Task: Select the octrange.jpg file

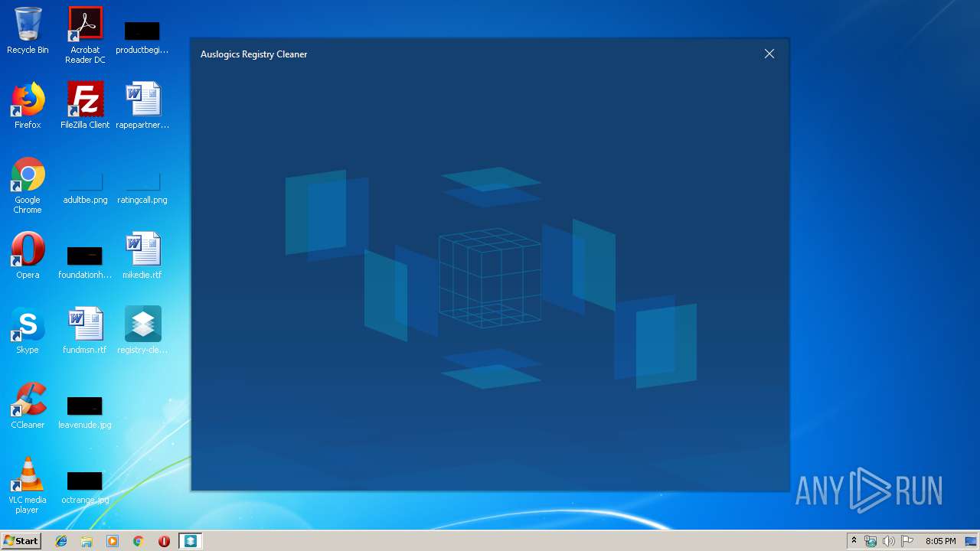Action: (x=85, y=487)
